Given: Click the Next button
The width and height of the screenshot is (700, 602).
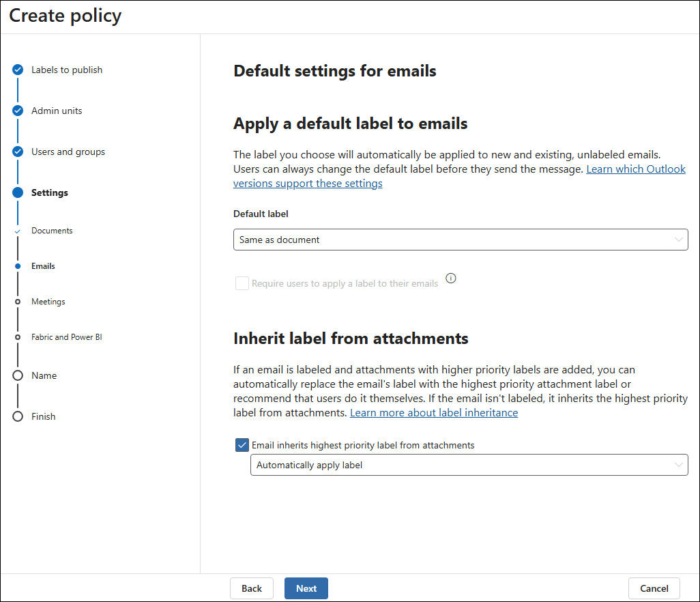Looking at the screenshot, I should pos(306,588).
